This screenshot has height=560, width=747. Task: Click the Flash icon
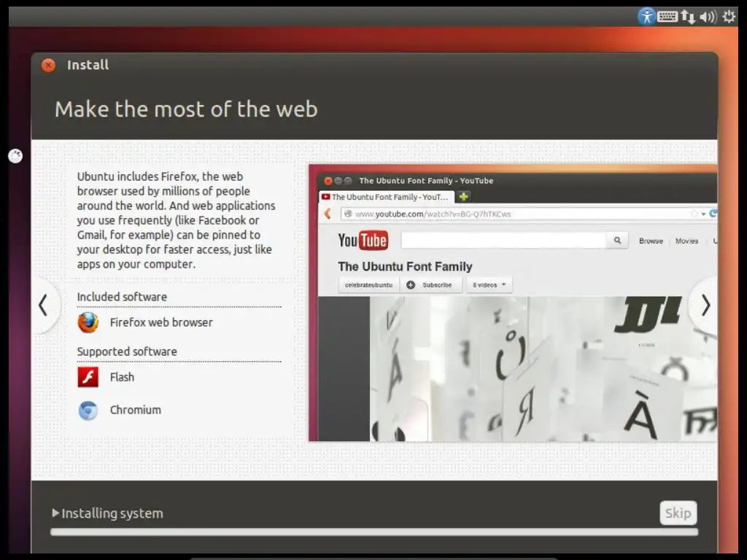point(88,377)
